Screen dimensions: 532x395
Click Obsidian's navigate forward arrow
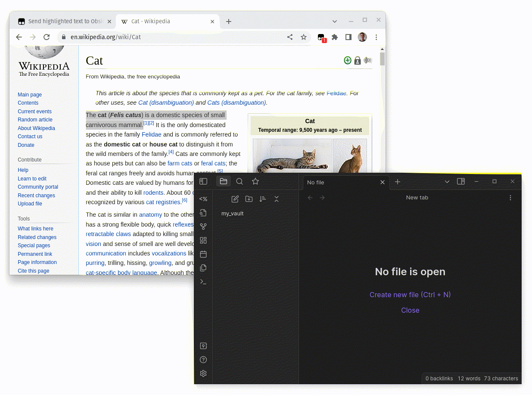[322, 198]
